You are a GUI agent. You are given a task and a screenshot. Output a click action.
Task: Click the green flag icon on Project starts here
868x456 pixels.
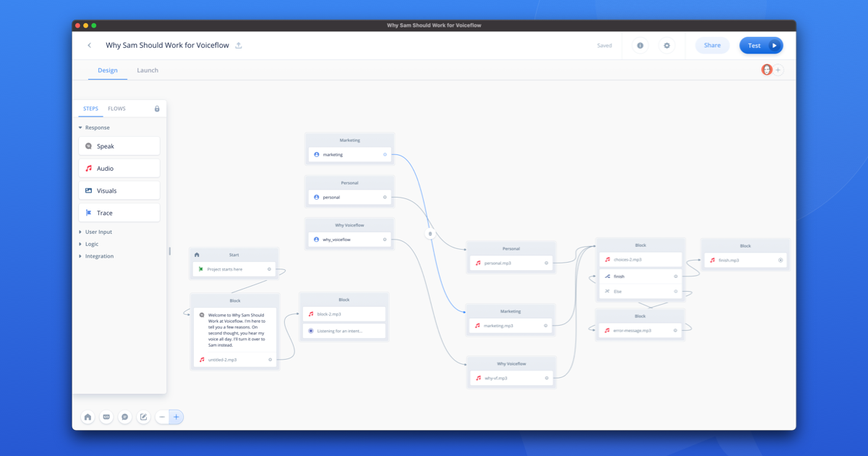click(201, 269)
